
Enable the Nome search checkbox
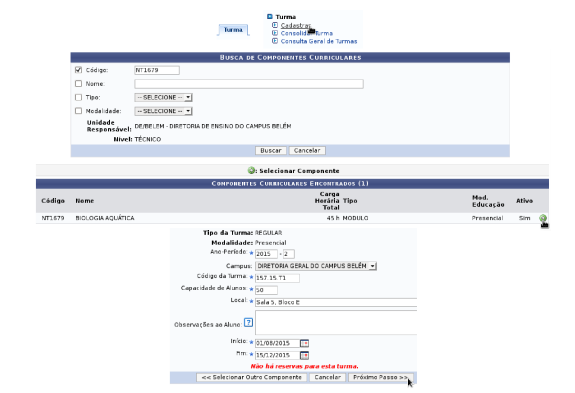click(78, 84)
